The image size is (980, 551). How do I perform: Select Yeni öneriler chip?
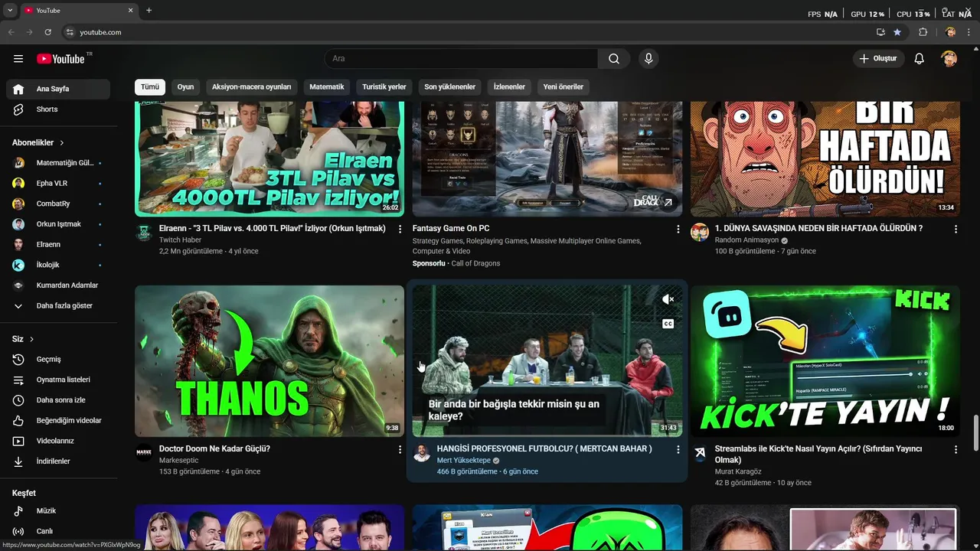click(563, 86)
